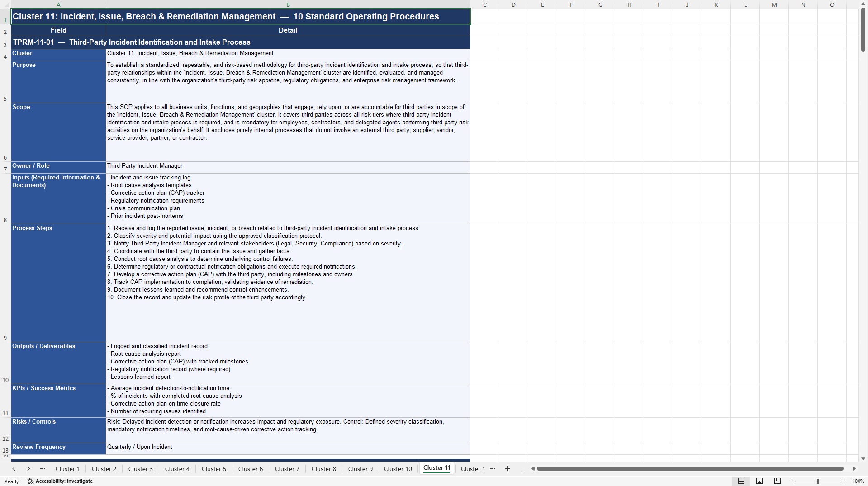868x486 pixels.
Task: Click the Cluster 11 title cell
Action: pos(241,17)
